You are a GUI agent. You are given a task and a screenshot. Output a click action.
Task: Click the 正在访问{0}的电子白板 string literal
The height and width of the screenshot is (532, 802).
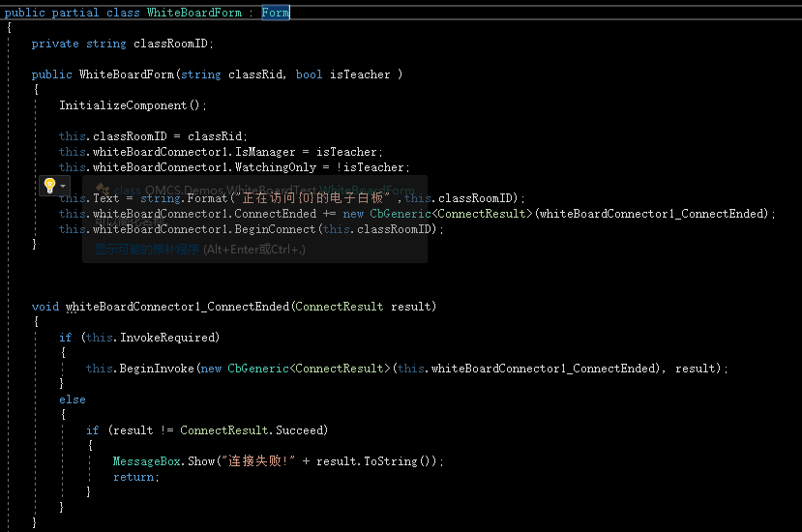coord(315,198)
